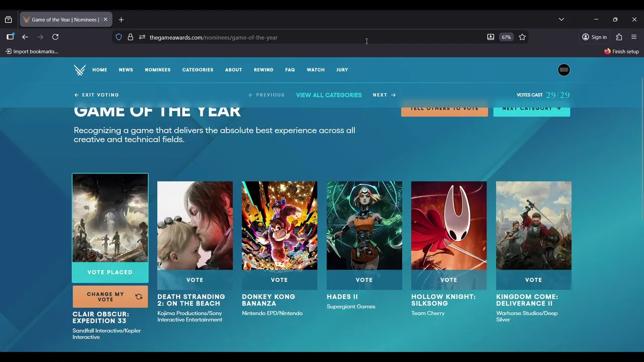The height and width of the screenshot is (362, 644).
Task: Close the Game of the Year tab
Action: [x=105, y=20]
